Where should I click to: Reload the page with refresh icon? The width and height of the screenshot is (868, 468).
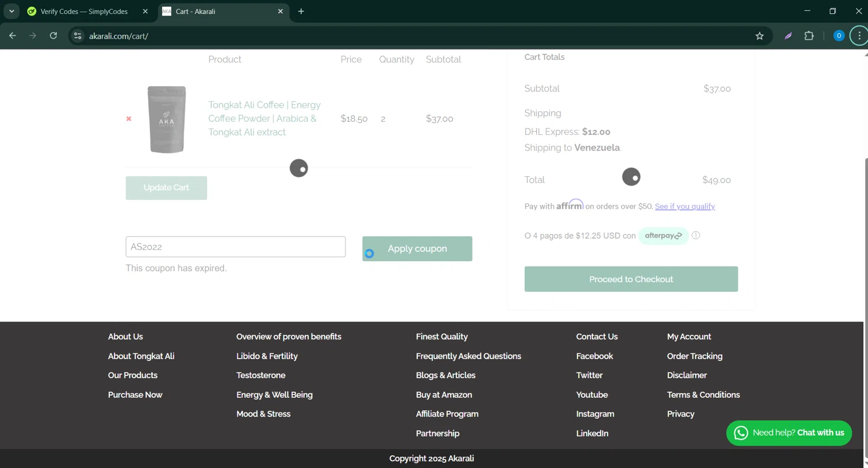tap(53, 36)
